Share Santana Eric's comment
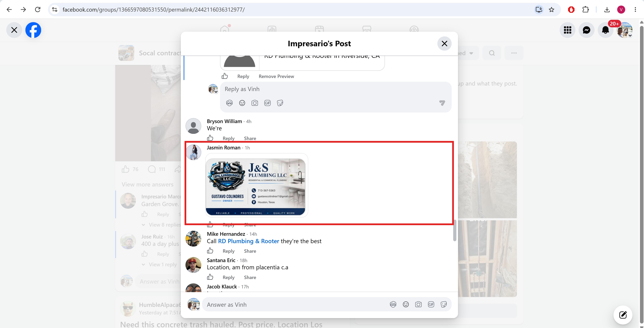 (250, 277)
